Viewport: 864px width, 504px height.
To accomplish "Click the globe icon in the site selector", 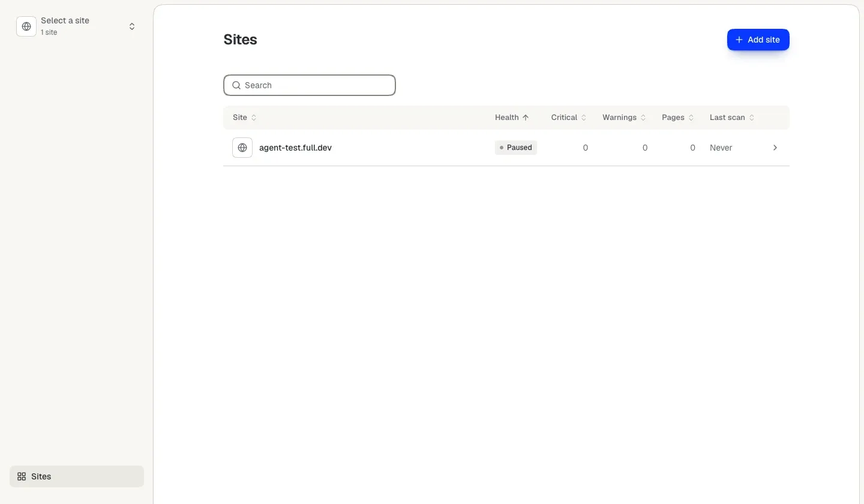I will (26, 26).
